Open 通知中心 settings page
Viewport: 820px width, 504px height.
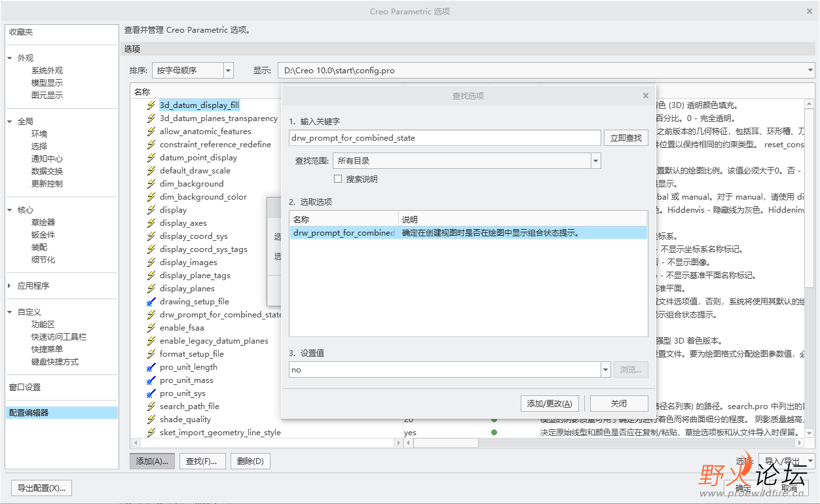pyautogui.click(x=47, y=159)
